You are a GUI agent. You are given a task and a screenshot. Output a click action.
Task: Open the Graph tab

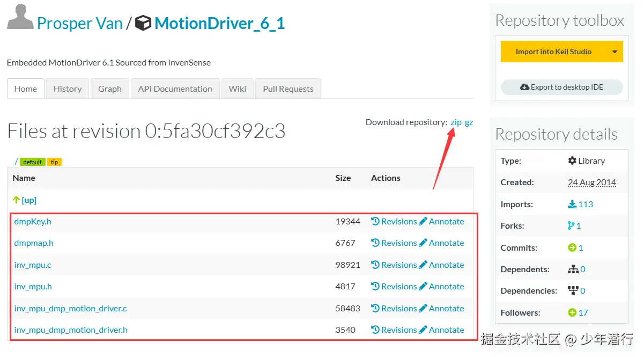coord(110,89)
